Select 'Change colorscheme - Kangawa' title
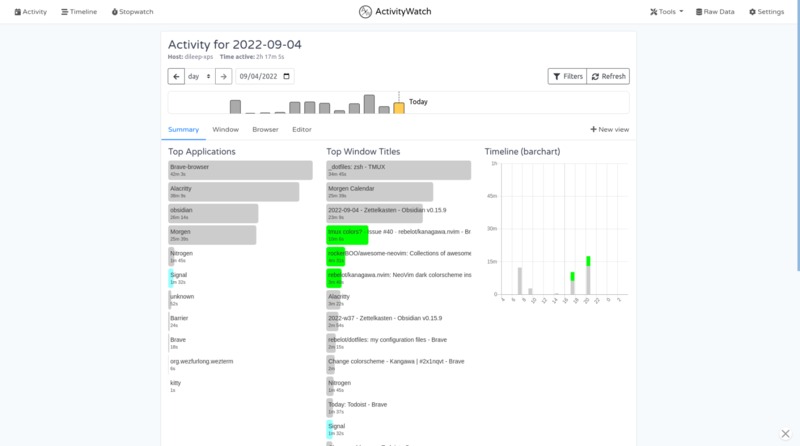Image resolution: width=800 pixels, height=446 pixels. [396, 364]
